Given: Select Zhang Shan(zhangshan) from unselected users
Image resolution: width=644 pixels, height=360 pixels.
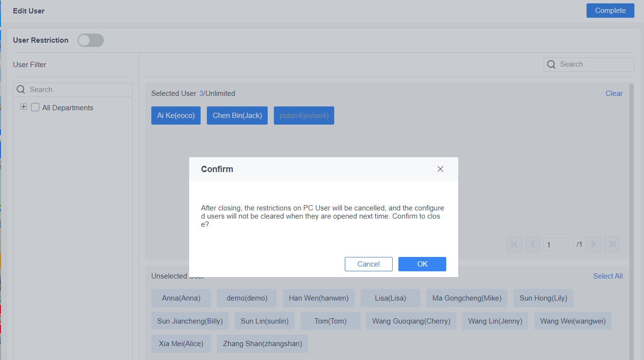Looking at the screenshot, I should pos(262,344).
